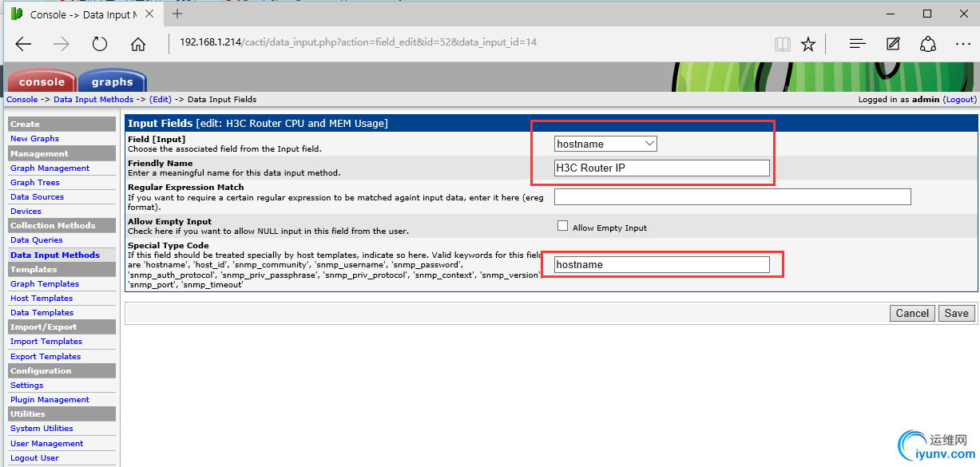The width and height of the screenshot is (980, 467).
Task: Close the Console browser tab
Action: click(x=151, y=14)
